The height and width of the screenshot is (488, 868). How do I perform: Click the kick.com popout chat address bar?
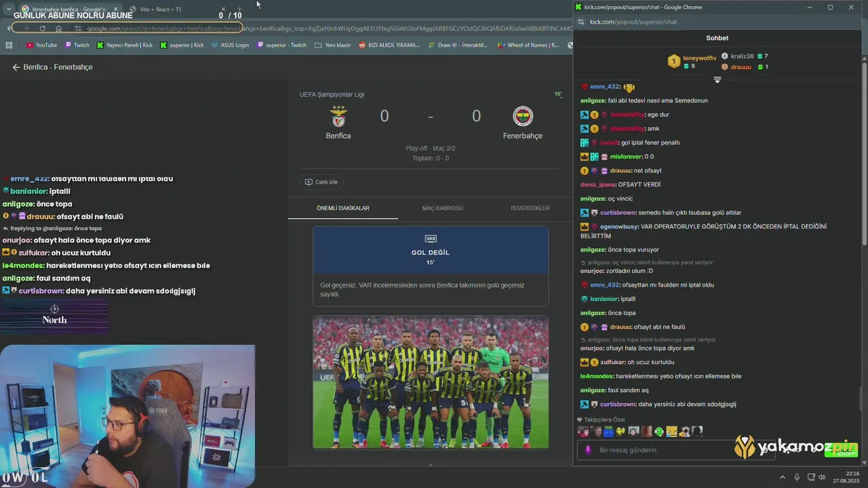click(633, 22)
